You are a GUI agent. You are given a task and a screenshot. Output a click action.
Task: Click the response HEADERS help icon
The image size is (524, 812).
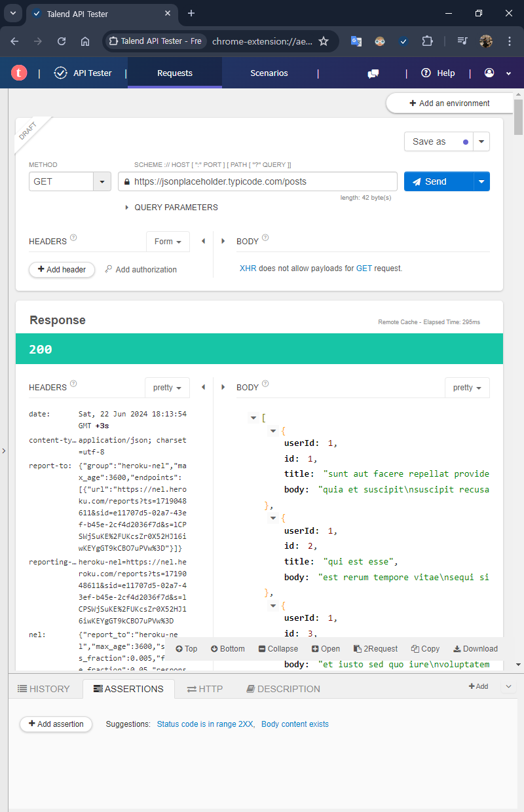pos(73,384)
